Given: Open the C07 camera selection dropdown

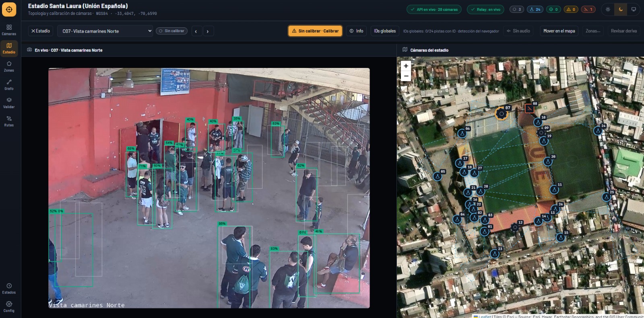Looking at the screenshot, I should 105,31.
